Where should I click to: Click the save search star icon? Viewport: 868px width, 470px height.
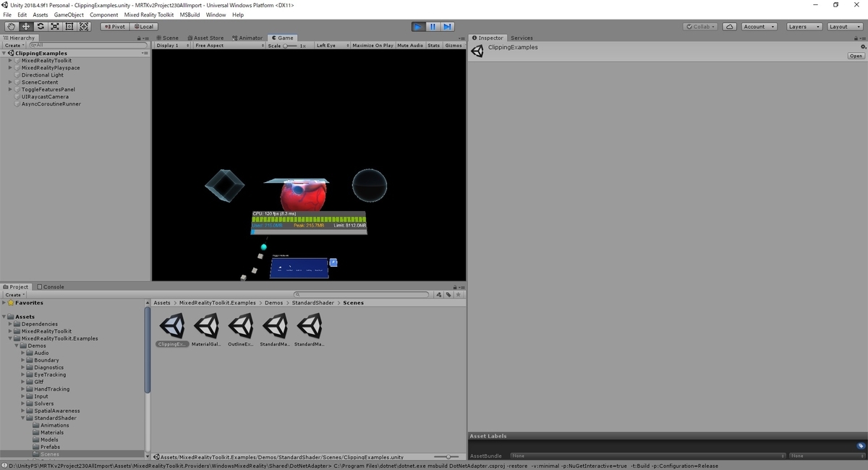(x=458, y=295)
